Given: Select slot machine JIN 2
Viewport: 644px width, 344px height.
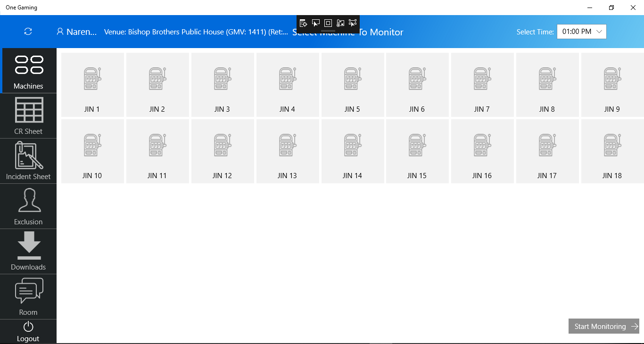Looking at the screenshot, I should pyautogui.click(x=157, y=84).
